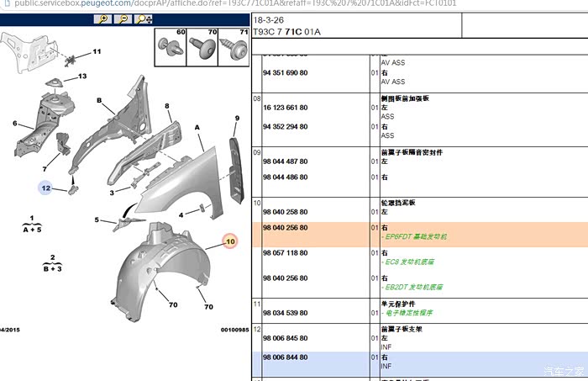
Task: Select callout number 11 on diagram
Action: [97, 52]
